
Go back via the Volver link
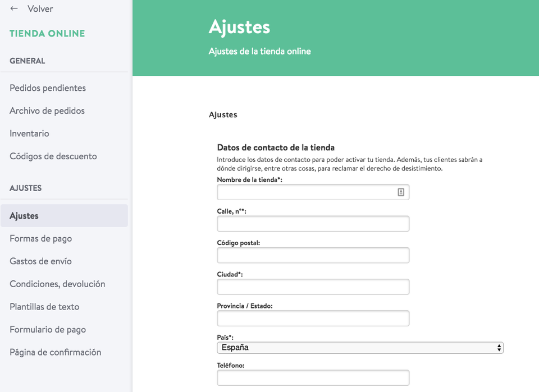click(x=40, y=9)
